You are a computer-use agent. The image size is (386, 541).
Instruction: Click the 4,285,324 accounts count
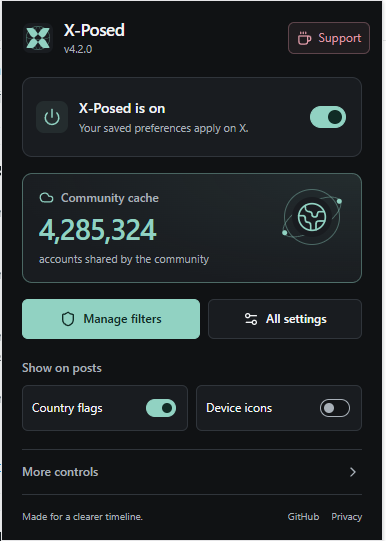click(98, 230)
